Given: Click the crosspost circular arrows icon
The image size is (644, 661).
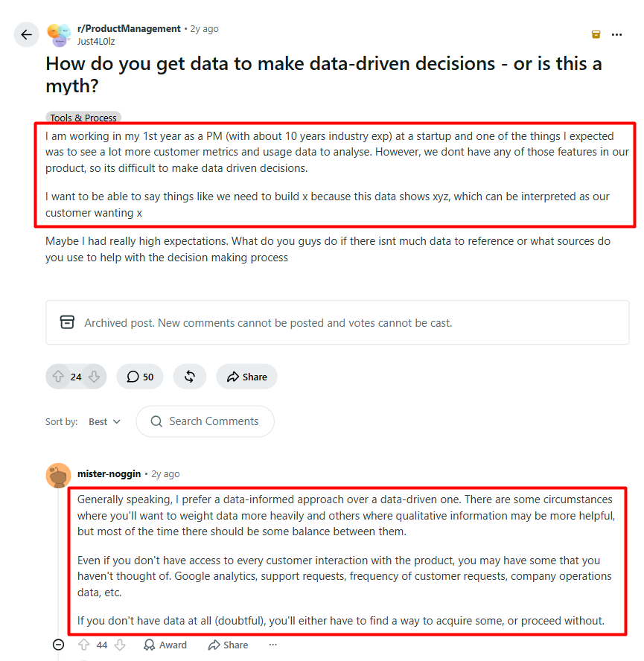Looking at the screenshot, I should tap(190, 377).
